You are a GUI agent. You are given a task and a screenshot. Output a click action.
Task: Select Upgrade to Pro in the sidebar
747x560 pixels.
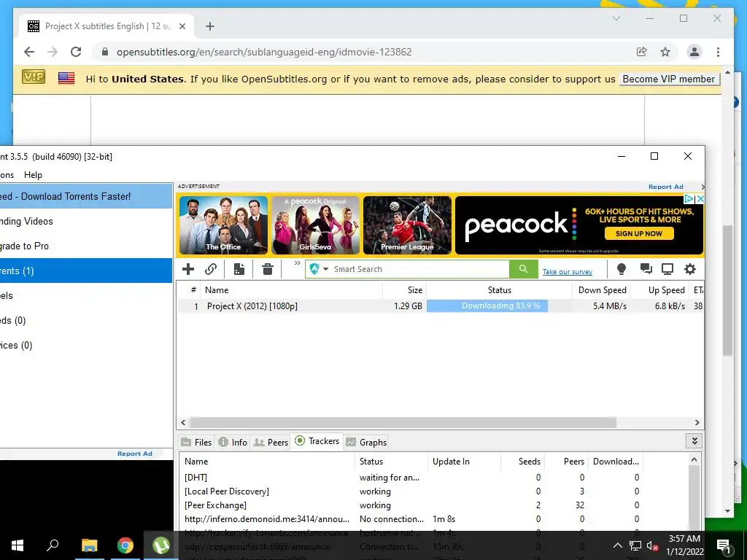pos(86,246)
